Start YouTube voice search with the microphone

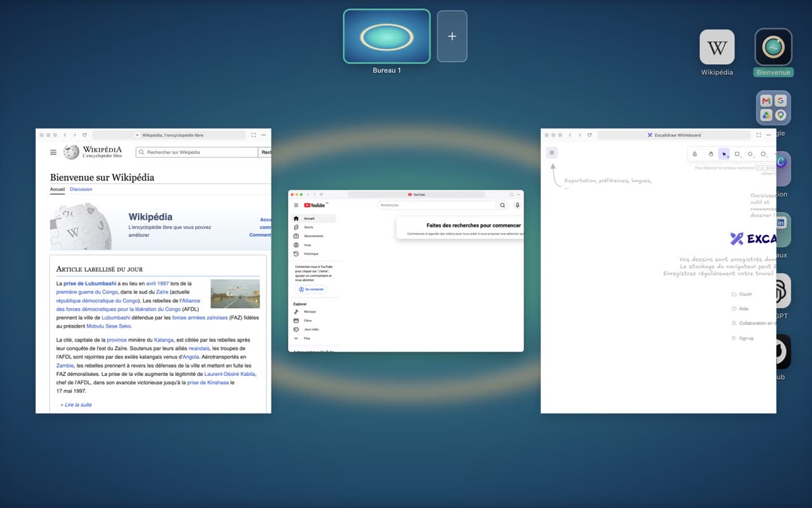pyautogui.click(x=518, y=205)
